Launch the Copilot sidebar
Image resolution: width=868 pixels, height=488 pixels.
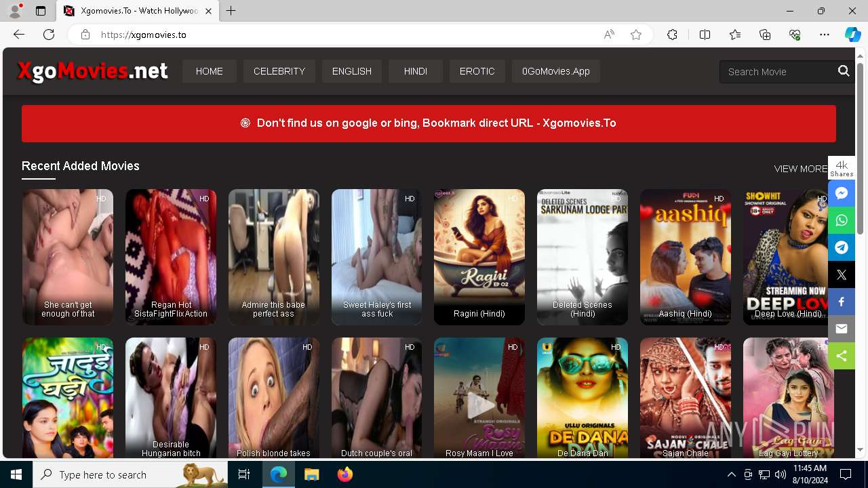852,35
